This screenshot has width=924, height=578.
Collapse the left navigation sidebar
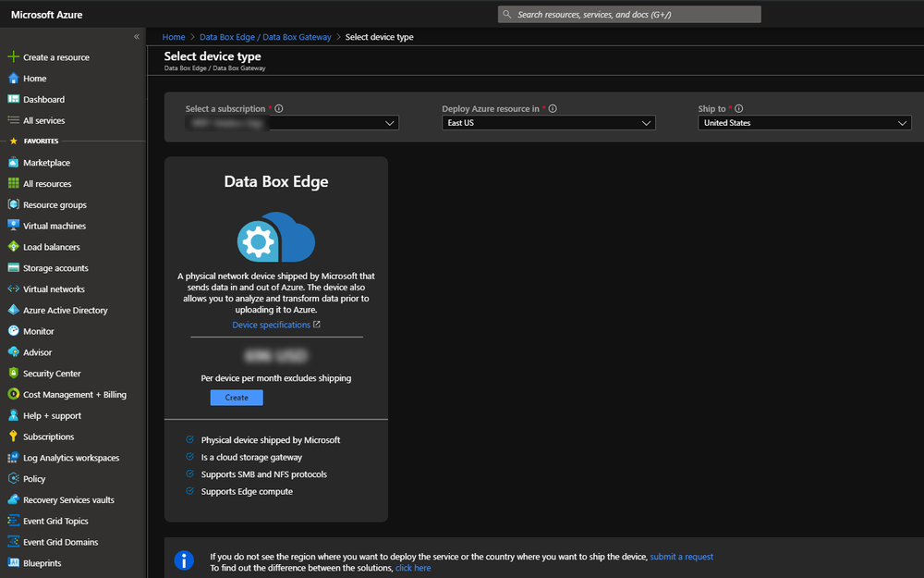point(136,36)
